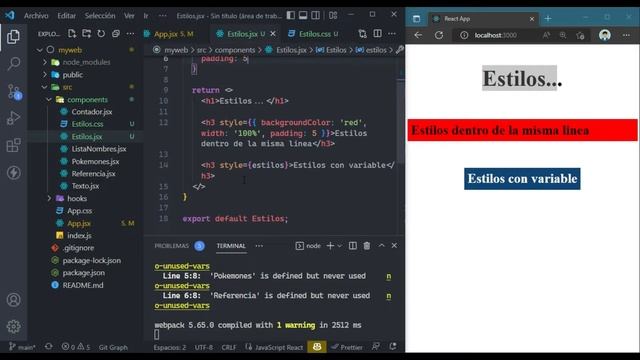The height and width of the screenshot is (360, 640).
Task: Click the localhost:3000 address bar
Action: click(496, 35)
